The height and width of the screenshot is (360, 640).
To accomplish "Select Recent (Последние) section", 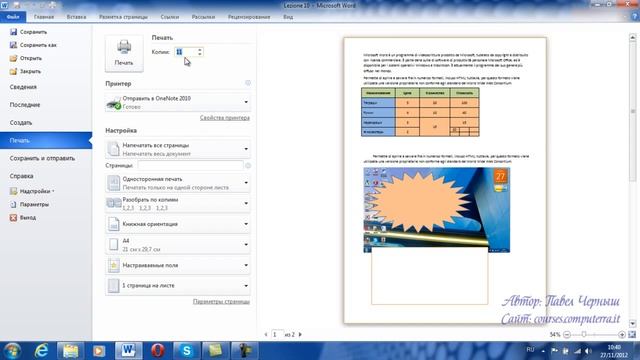I will (25, 105).
